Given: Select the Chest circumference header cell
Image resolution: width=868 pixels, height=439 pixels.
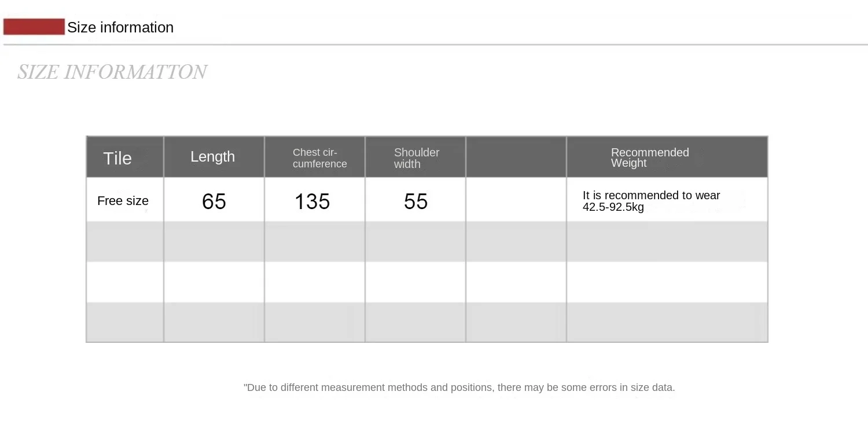Looking at the screenshot, I should [315, 158].
